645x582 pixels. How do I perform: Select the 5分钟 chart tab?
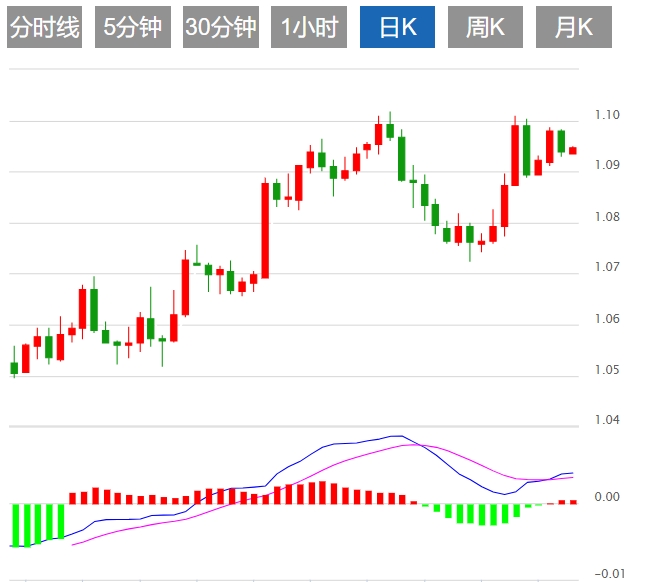click(132, 28)
